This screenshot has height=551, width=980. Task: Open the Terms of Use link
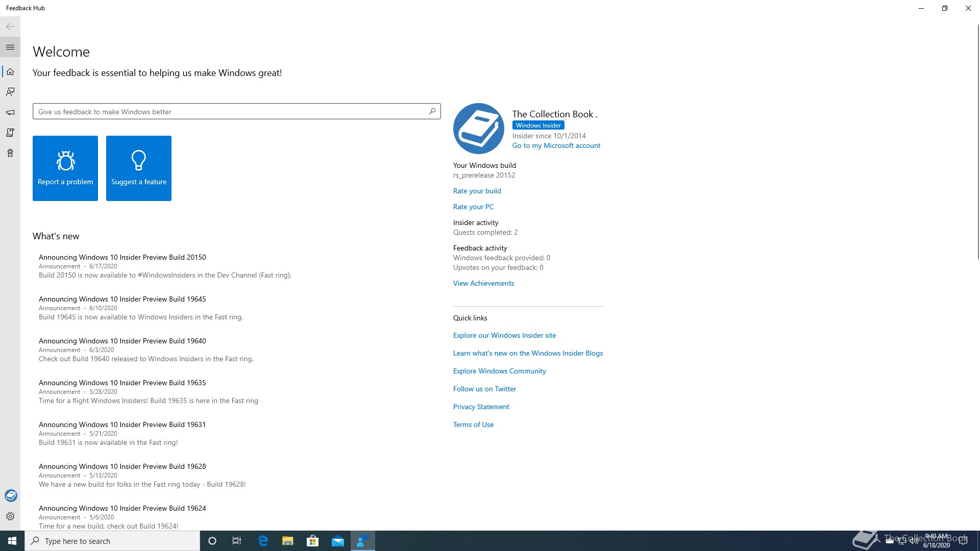point(474,424)
